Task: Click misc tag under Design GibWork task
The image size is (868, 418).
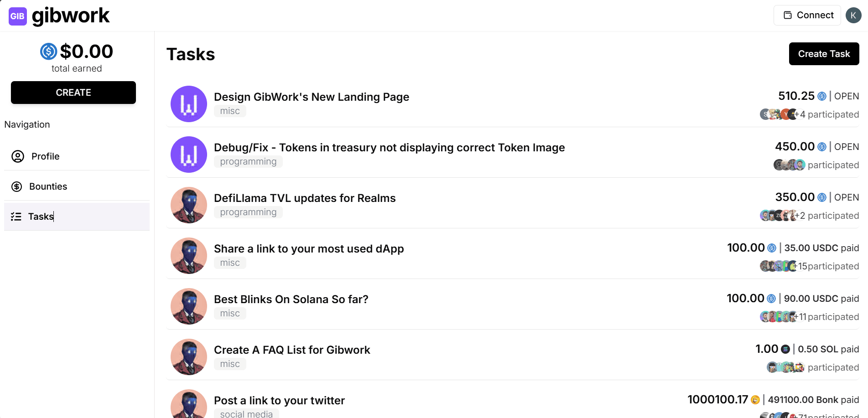Action: point(230,111)
